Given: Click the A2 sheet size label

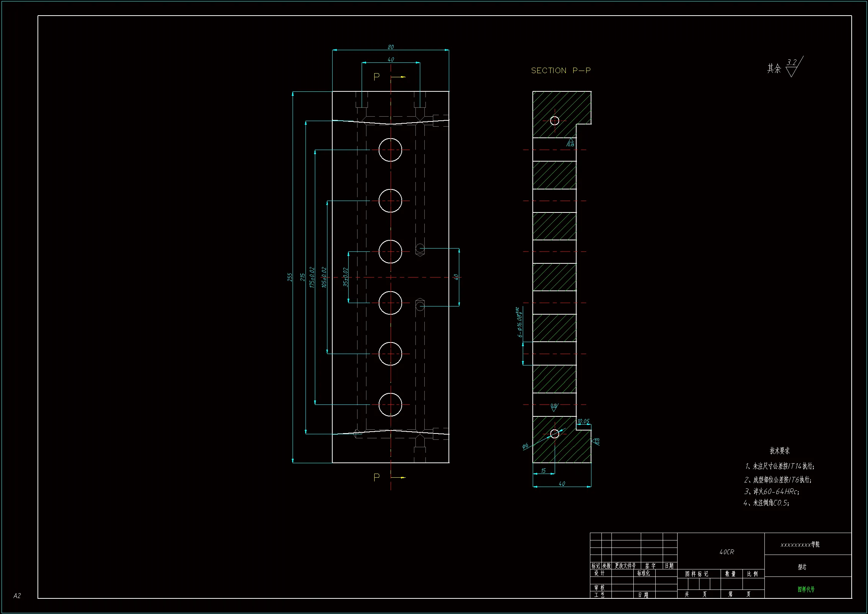Looking at the screenshot, I should (x=17, y=596).
